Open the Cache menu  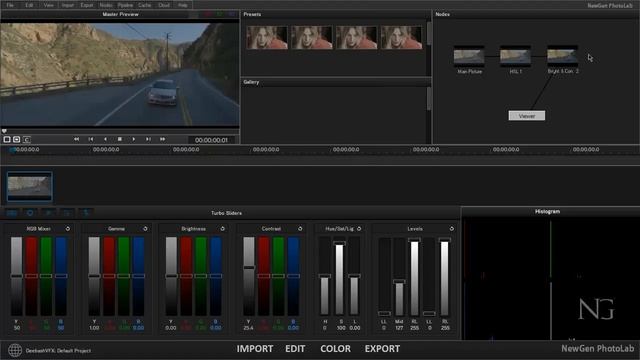coord(144,5)
